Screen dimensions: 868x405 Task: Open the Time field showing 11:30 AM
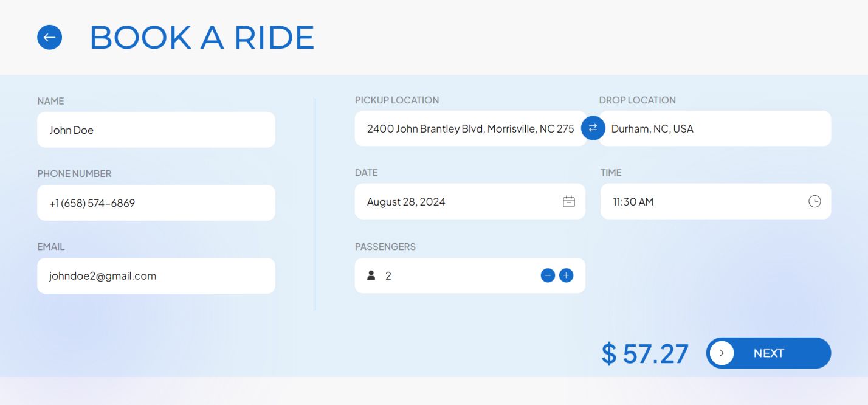click(x=705, y=202)
